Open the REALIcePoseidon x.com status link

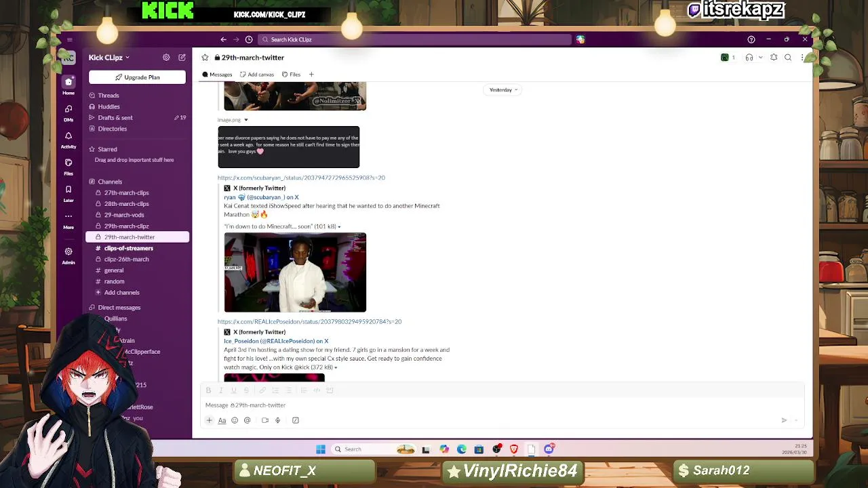309,321
